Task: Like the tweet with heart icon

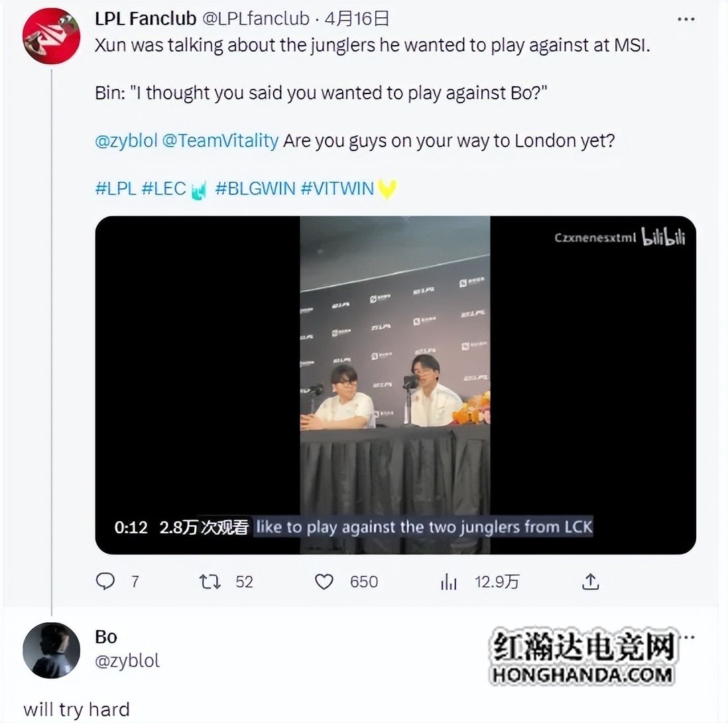Action: point(324,581)
